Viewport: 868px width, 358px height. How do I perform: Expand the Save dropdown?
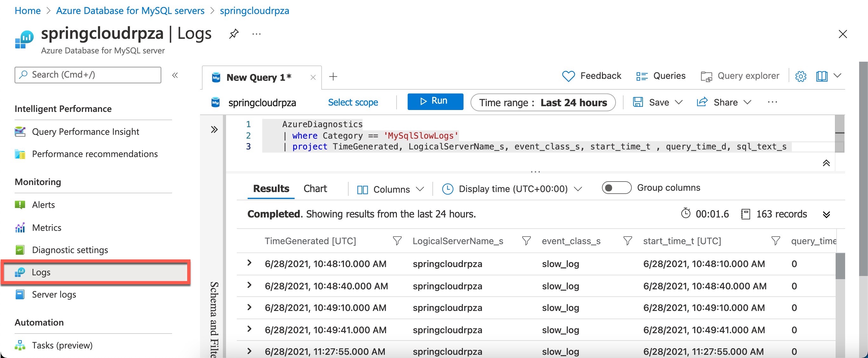tap(679, 102)
